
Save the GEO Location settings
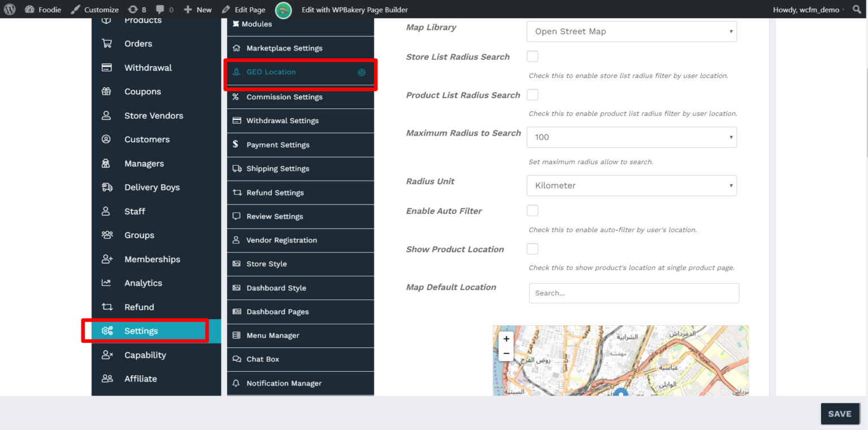click(840, 414)
